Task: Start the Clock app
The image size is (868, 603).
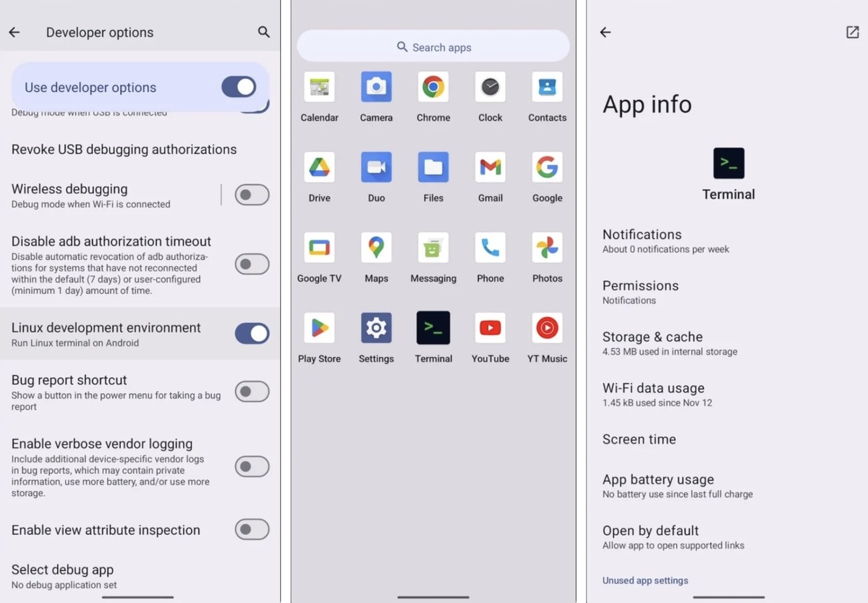Action: click(490, 87)
